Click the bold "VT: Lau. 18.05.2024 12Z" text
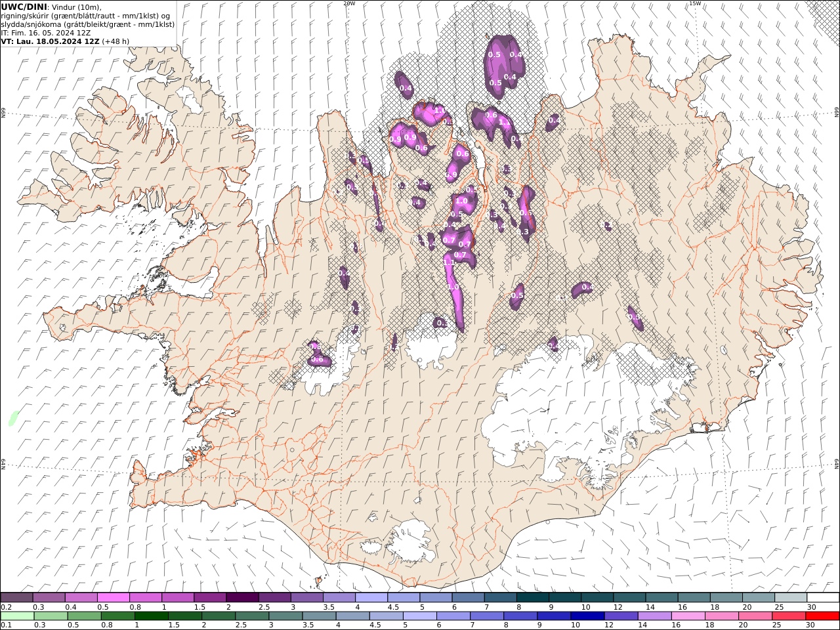This screenshot has height=630, width=840. [50, 41]
